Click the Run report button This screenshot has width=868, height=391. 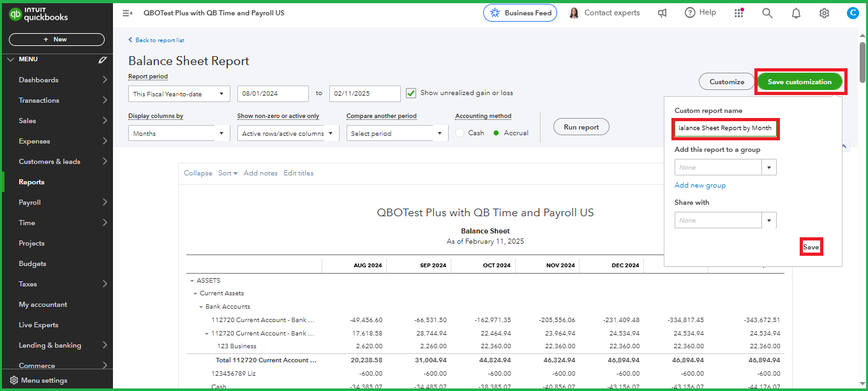click(x=581, y=127)
